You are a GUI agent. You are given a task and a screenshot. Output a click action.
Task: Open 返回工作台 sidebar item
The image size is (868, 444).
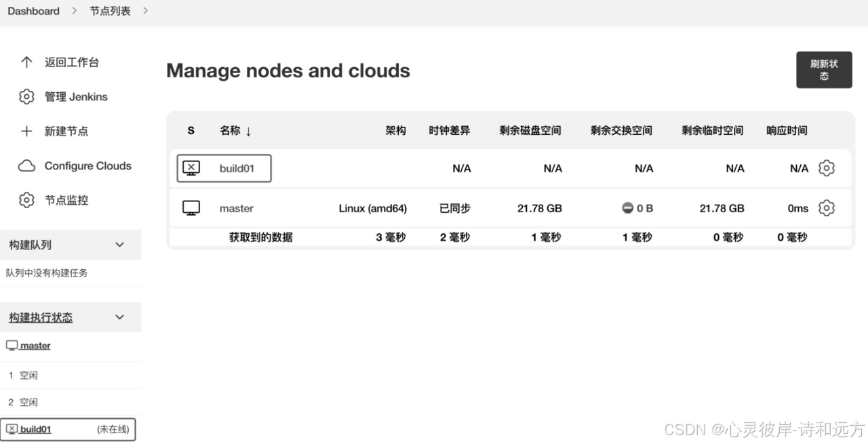[x=72, y=62]
